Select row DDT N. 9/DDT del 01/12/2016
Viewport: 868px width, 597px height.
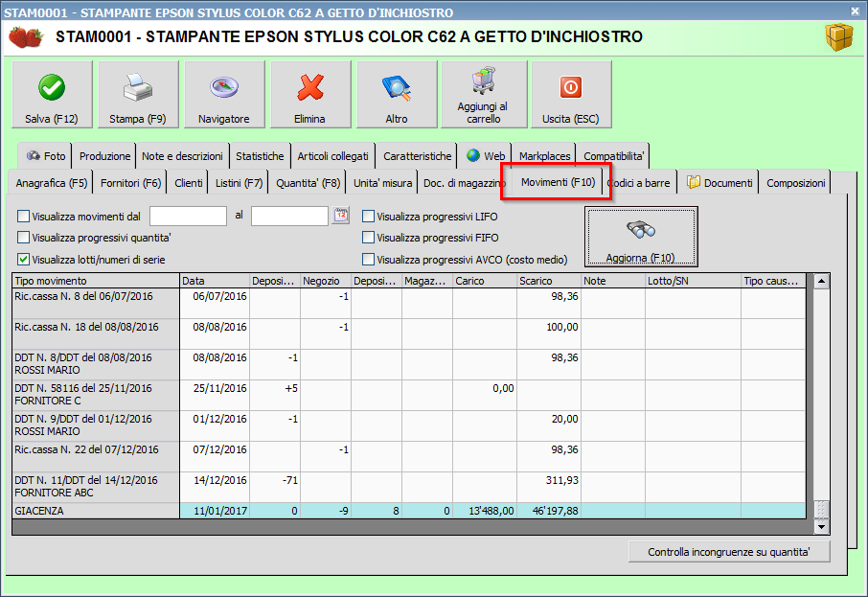coord(409,425)
